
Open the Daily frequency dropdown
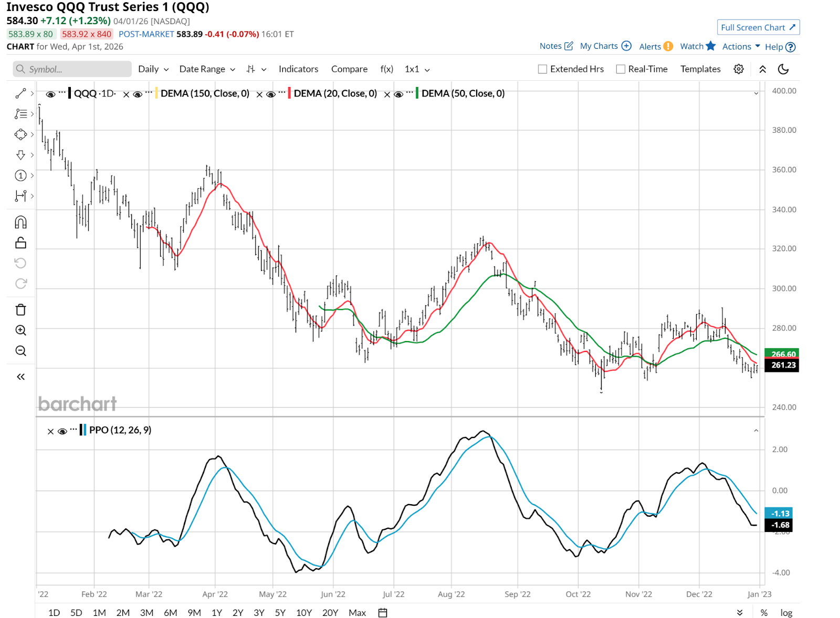pyautogui.click(x=153, y=69)
